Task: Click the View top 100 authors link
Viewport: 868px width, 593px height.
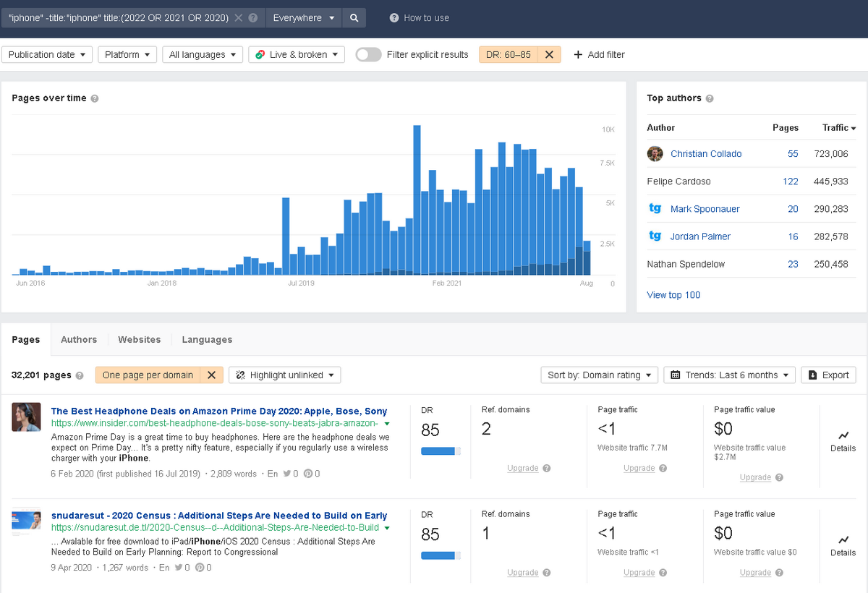Action: point(673,295)
